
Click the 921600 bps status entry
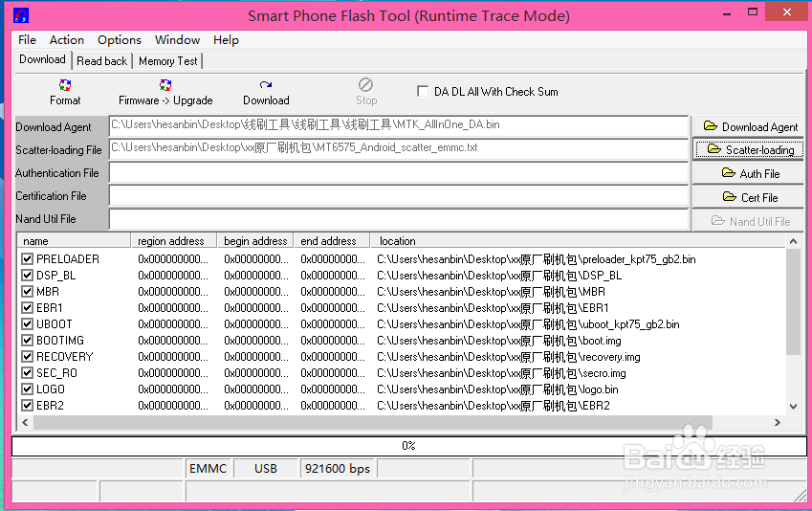[x=338, y=469]
